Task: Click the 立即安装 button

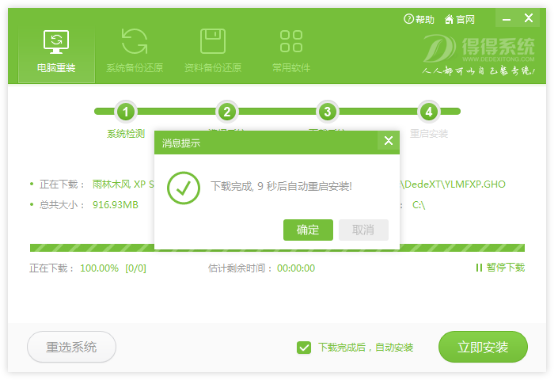Action: (x=483, y=347)
